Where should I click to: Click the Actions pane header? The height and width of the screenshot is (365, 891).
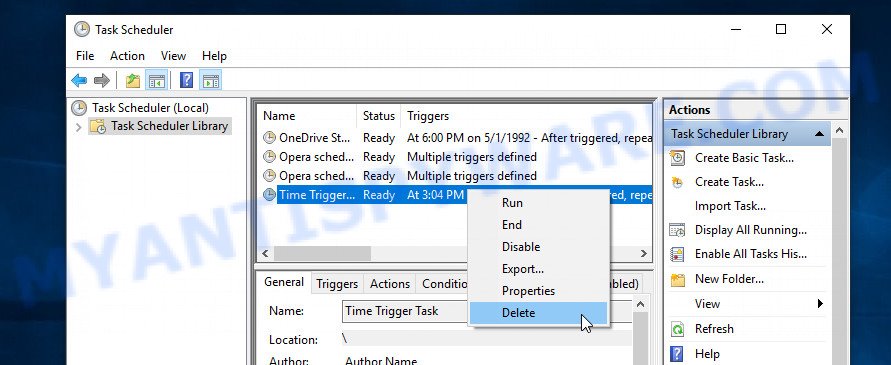(755, 110)
